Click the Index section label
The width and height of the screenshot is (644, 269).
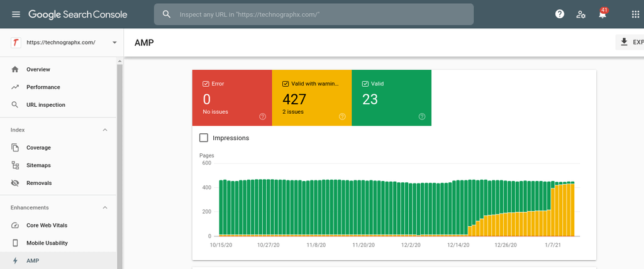18,129
